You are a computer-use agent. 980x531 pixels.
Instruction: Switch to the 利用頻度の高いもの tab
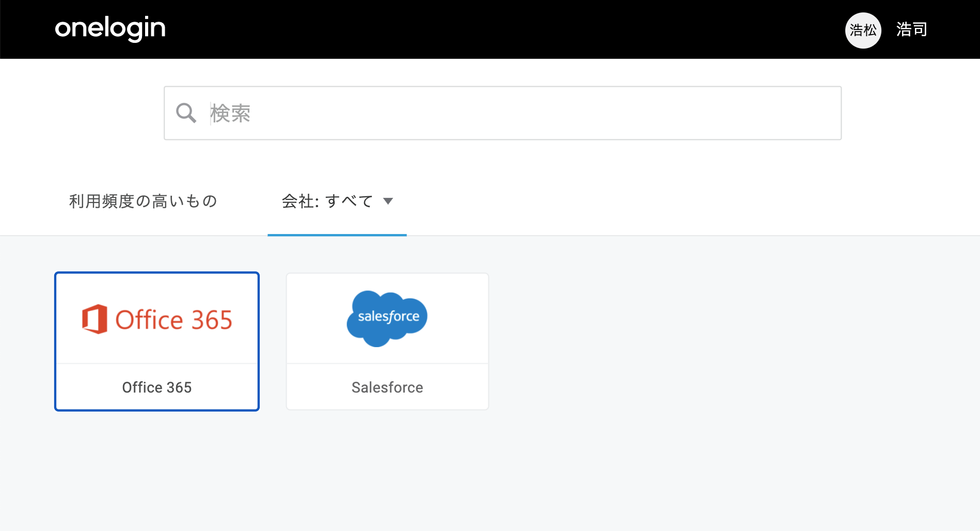coord(143,201)
